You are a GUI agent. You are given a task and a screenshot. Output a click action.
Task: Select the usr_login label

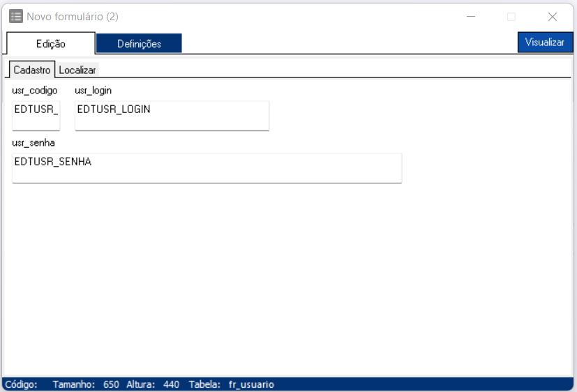(x=93, y=91)
